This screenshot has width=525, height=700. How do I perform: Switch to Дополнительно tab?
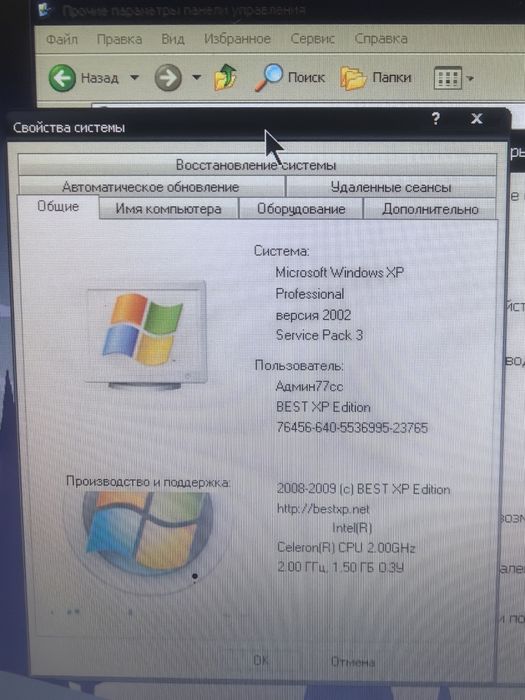point(430,209)
